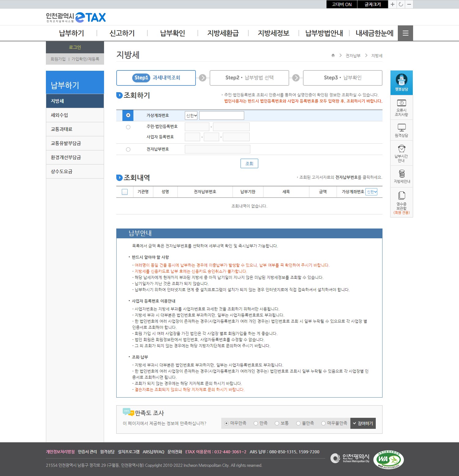
Task: Check the select-all checkbox in 조회내역 table
Action: [125, 192]
